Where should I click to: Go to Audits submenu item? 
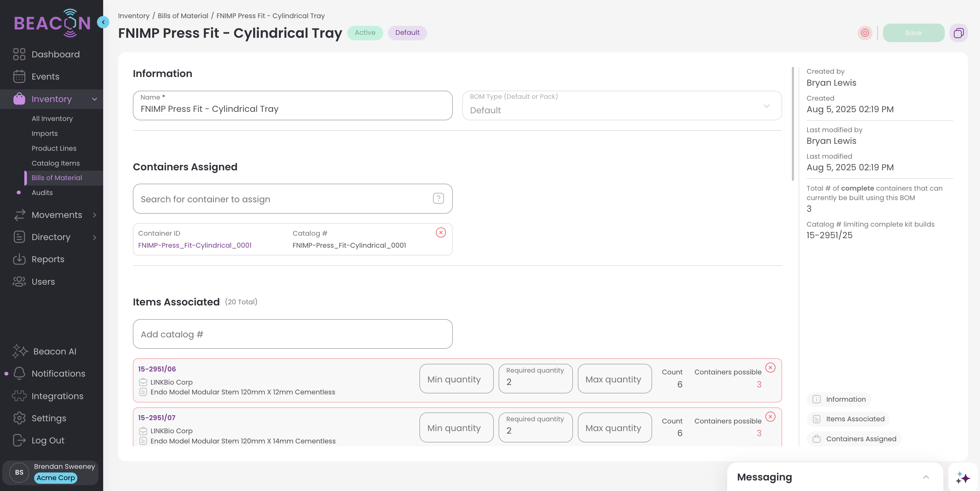[42, 192]
